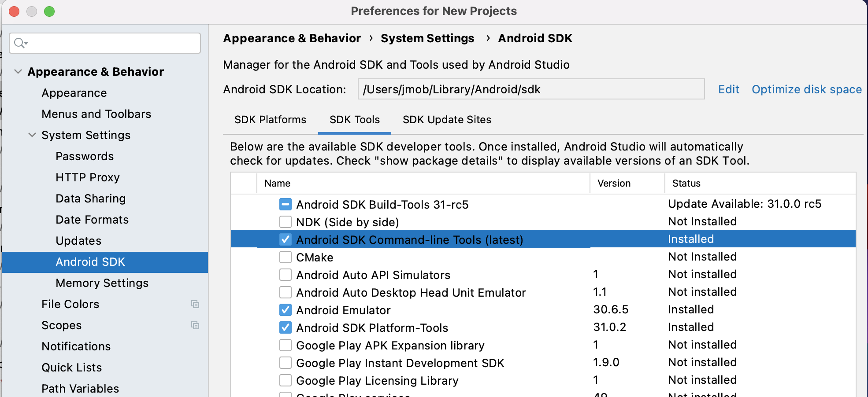Open Menus and Toolbars settings

[x=96, y=114]
